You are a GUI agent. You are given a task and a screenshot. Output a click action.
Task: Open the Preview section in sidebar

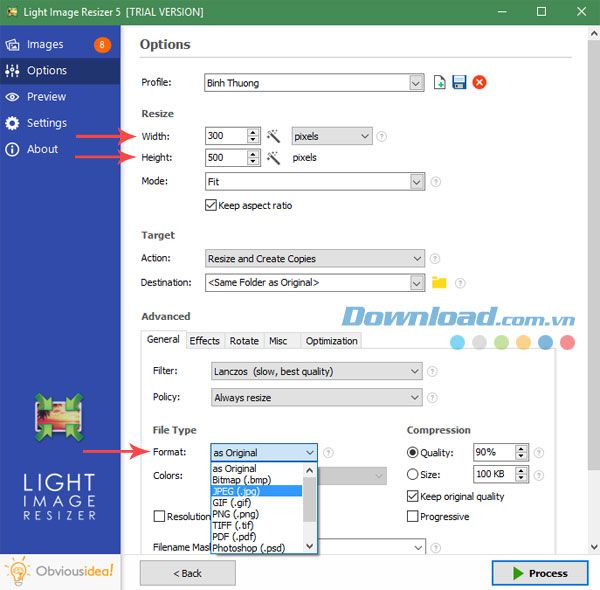tap(60, 97)
